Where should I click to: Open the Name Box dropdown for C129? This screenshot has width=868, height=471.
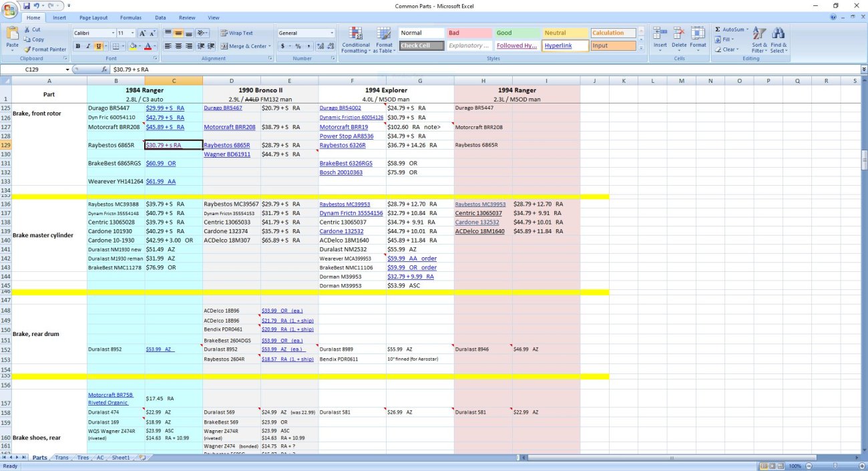pos(67,69)
